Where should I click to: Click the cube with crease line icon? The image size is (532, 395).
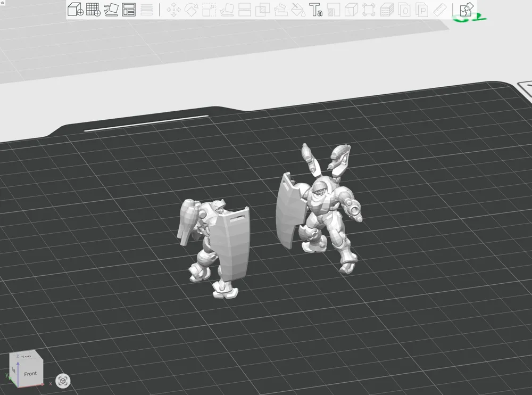(x=351, y=10)
